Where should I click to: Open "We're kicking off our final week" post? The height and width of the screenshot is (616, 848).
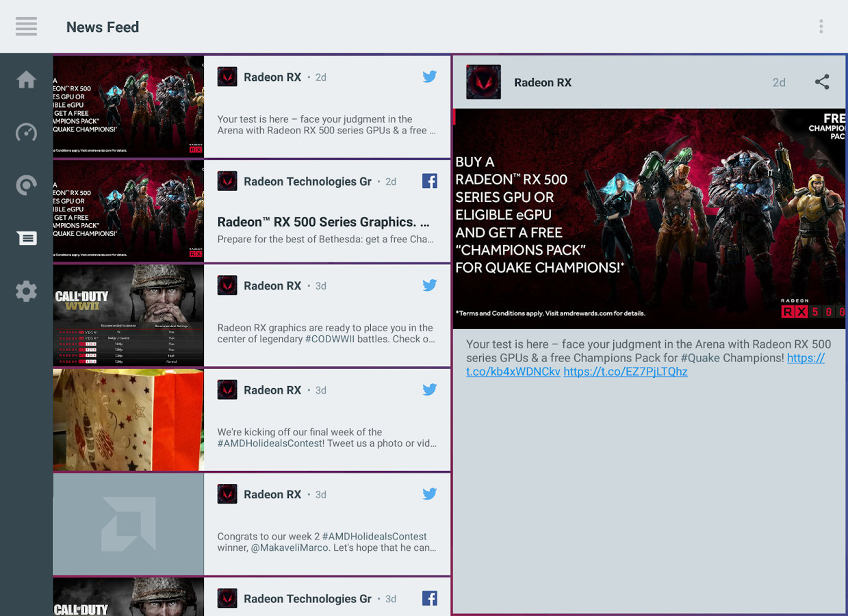(326, 438)
